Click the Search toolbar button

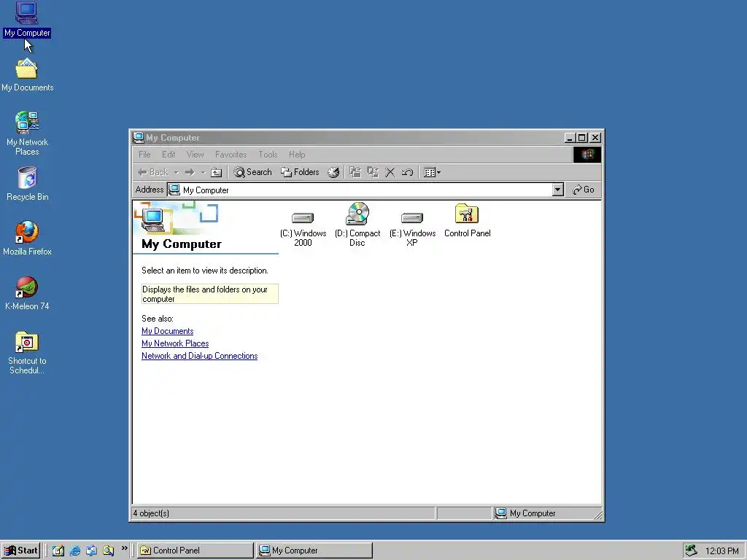[x=253, y=172]
